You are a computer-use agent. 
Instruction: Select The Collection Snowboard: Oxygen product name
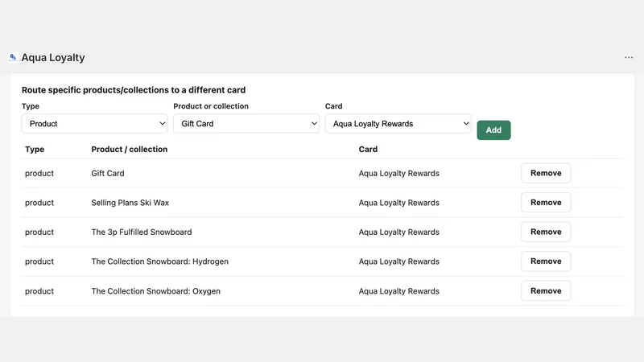(x=155, y=291)
